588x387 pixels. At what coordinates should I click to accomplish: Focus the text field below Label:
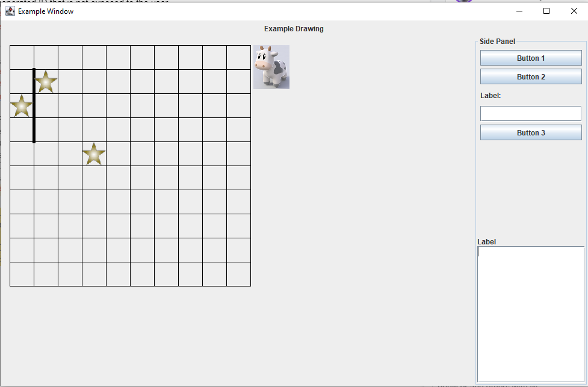coord(530,113)
